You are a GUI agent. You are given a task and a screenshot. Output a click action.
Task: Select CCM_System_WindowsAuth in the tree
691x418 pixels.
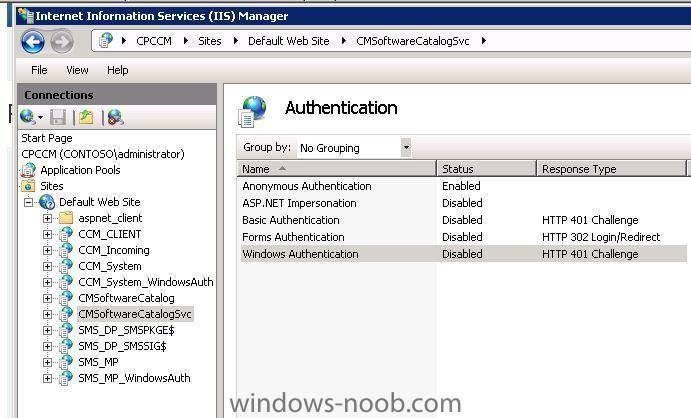[x=145, y=282]
